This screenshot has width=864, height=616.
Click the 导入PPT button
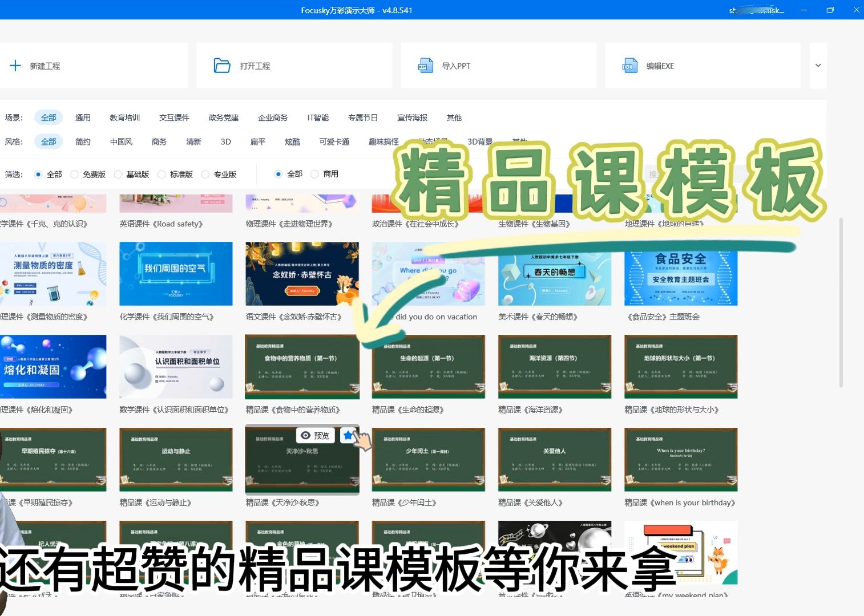499,66
